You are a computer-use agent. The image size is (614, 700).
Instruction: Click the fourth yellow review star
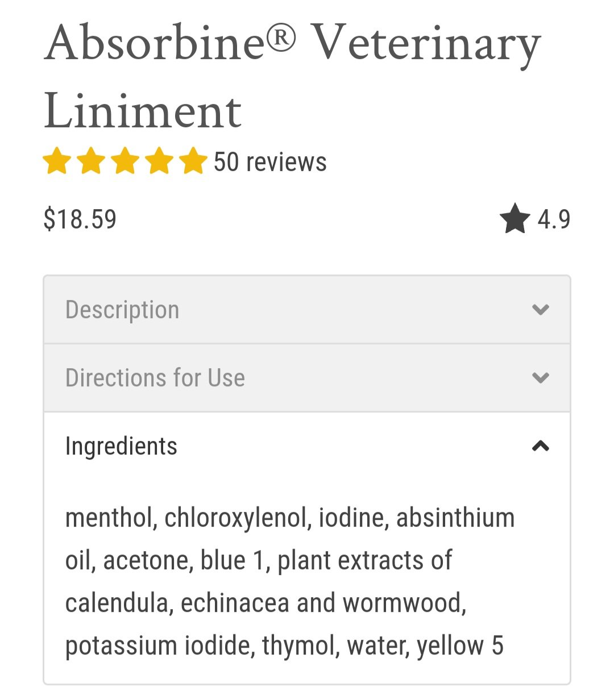click(x=159, y=161)
